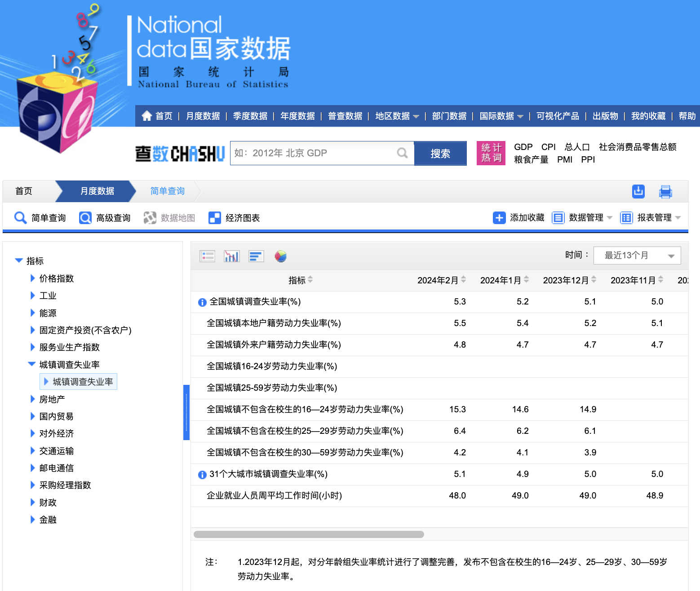Switch to the chart view icon
The image size is (700, 591).
[231, 256]
